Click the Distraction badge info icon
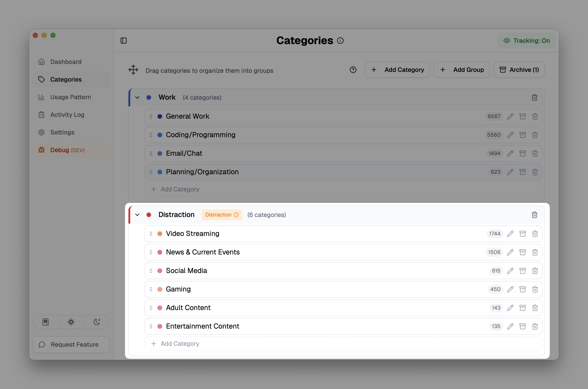The height and width of the screenshot is (389, 588). [236, 215]
